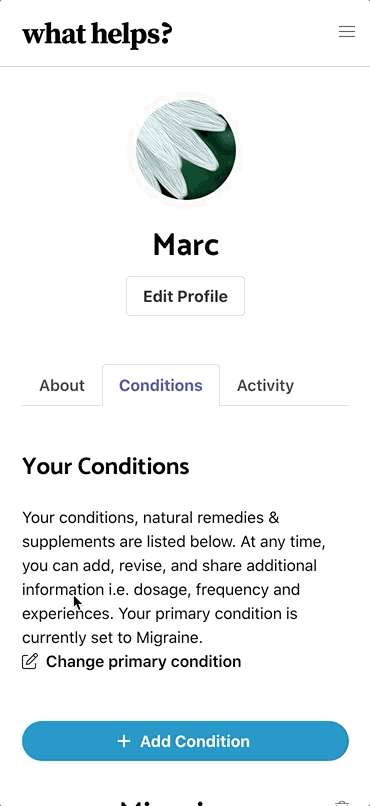Viewport: 370px width, 806px height.
Task: Switch to the Activity tab
Action: click(x=265, y=386)
